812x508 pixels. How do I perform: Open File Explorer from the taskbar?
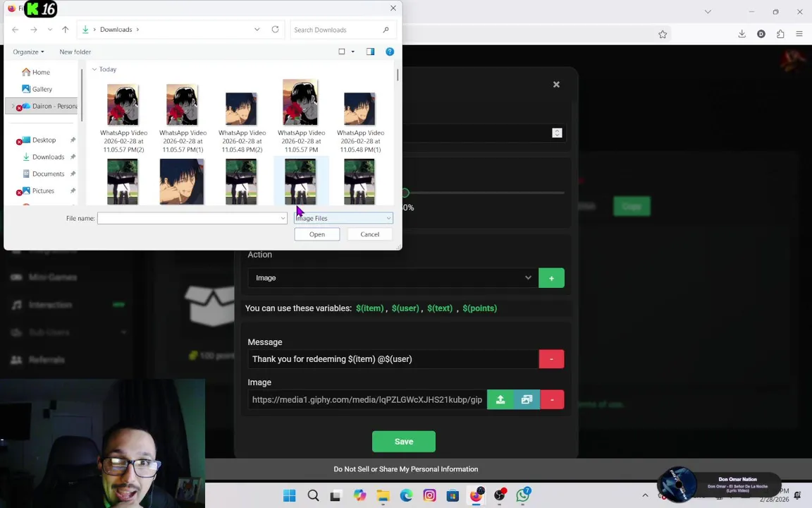pyautogui.click(x=383, y=495)
